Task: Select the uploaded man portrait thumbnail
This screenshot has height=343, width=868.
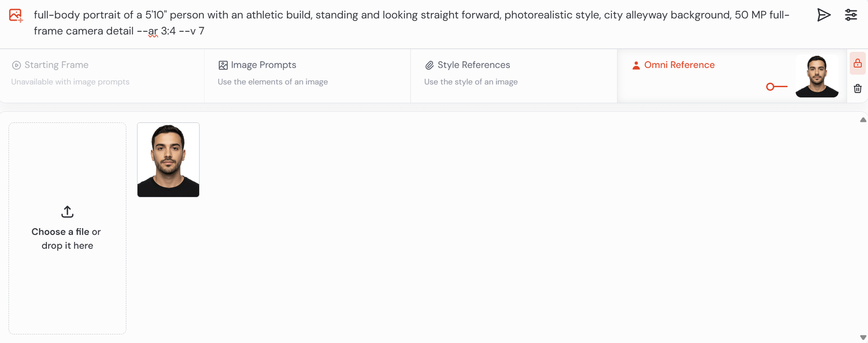Action: pos(168,160)
